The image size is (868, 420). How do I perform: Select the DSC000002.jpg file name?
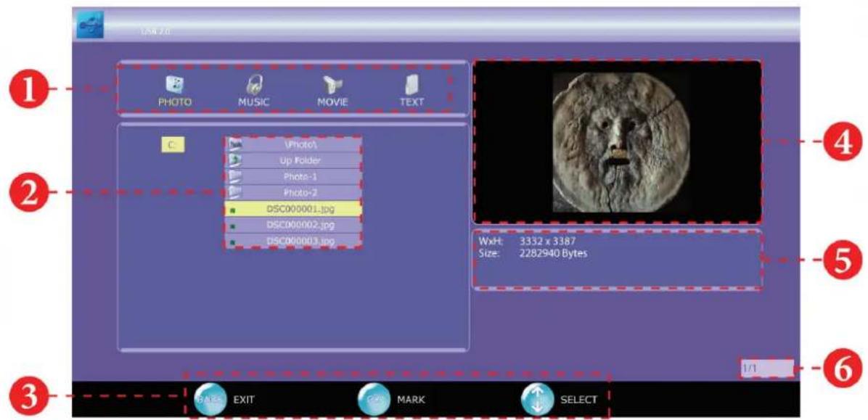[x=300, y=225]
